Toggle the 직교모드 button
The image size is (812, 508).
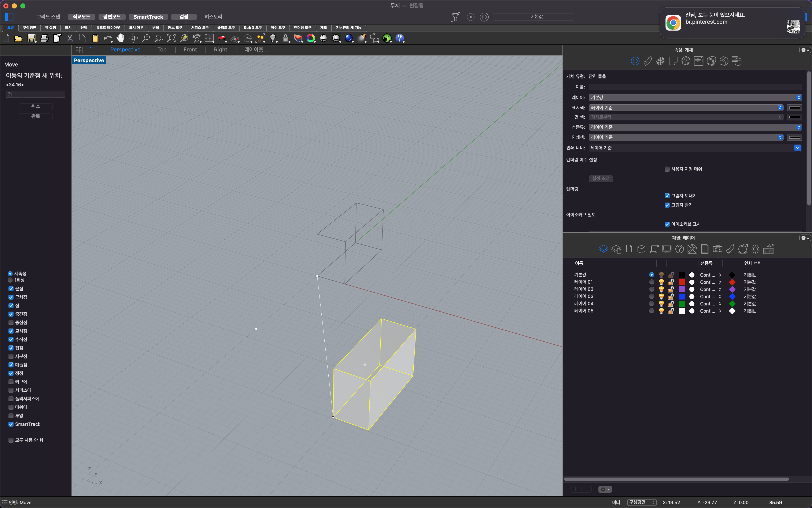(81, 17)
